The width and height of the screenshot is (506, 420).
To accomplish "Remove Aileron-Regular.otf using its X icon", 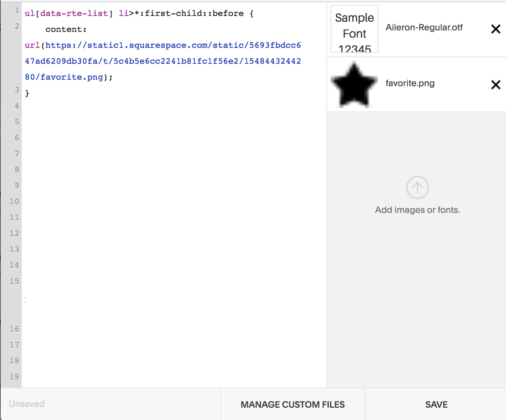I will click(496, 29).
